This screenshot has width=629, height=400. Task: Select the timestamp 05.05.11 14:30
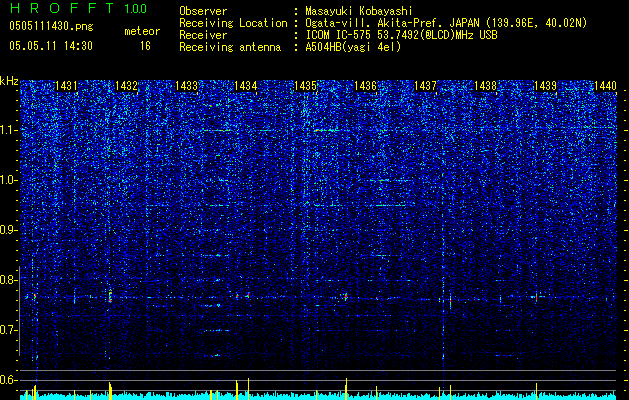[51, 46]
